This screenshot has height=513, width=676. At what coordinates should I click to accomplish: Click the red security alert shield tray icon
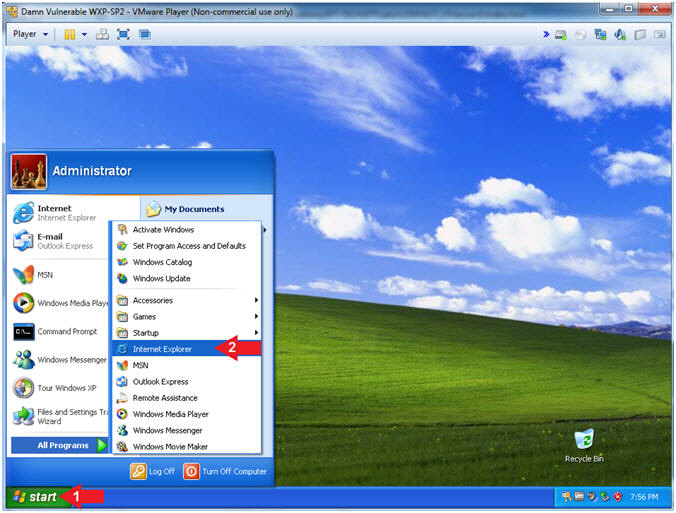617,497
